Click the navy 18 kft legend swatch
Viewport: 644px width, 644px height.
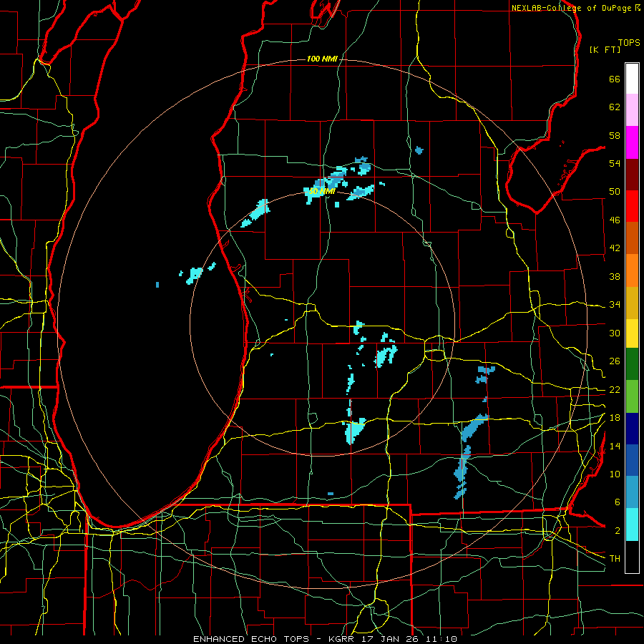click(x=632, y=429)
